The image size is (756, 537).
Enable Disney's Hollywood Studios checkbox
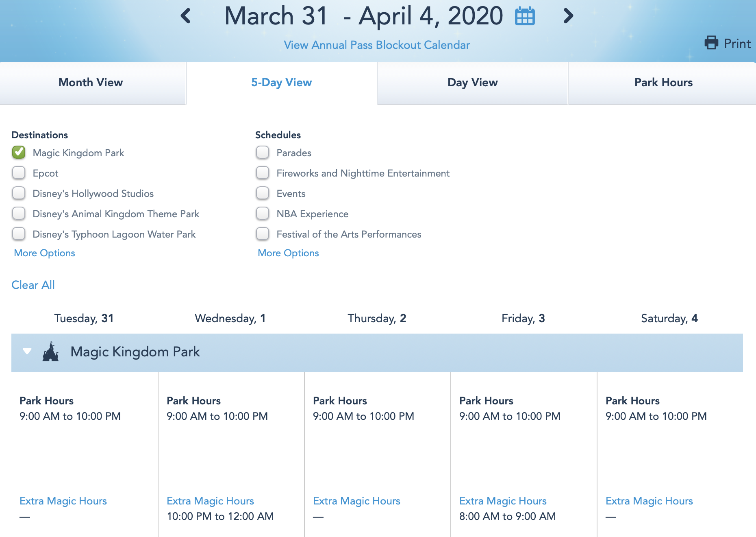[19, 193]
